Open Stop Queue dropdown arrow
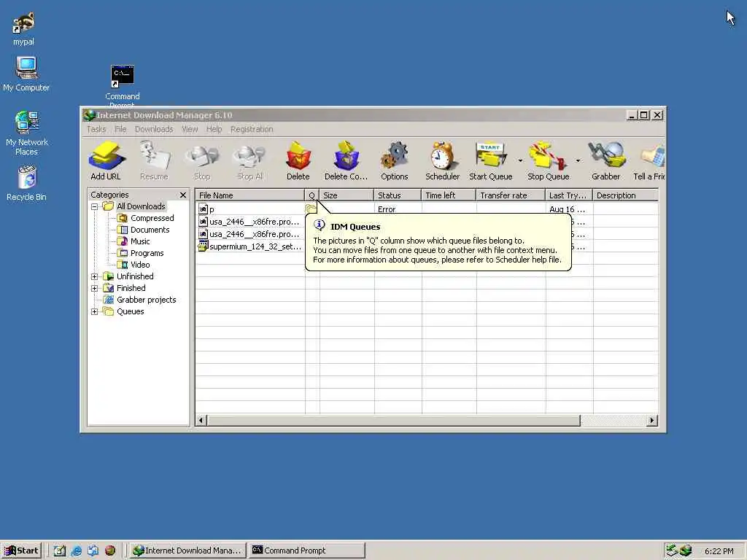Image resolution: width=747 pixels, height=560 pixels. pos(578,161)
